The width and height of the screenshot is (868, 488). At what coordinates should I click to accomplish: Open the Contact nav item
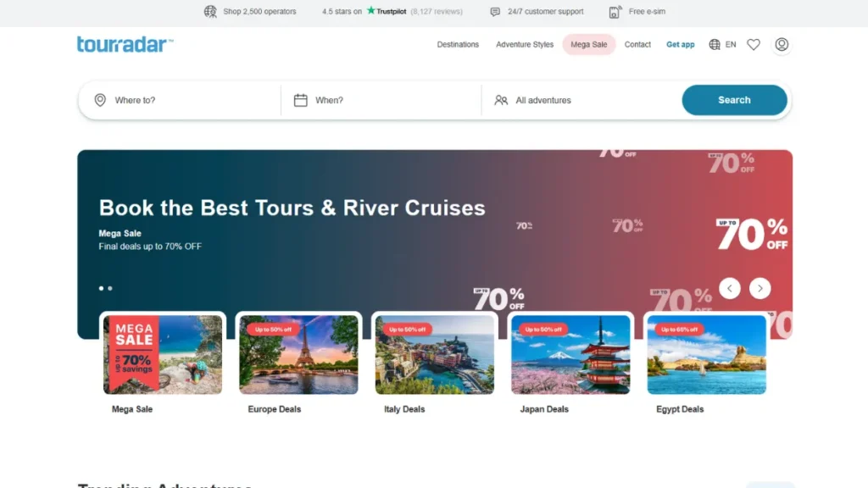637,44
